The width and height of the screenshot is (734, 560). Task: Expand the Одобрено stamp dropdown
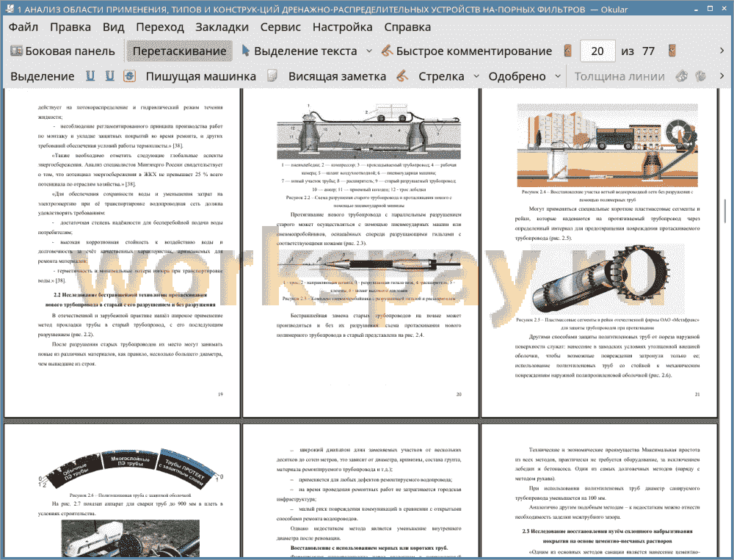pos(558,76)
